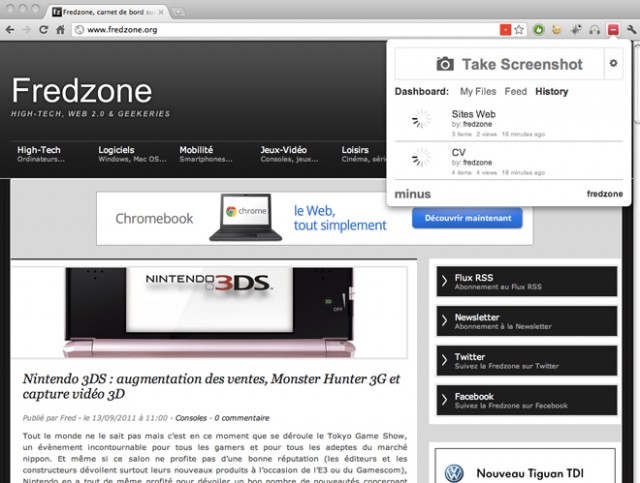Click the Nintendo 3DS article image

[209, 312]
